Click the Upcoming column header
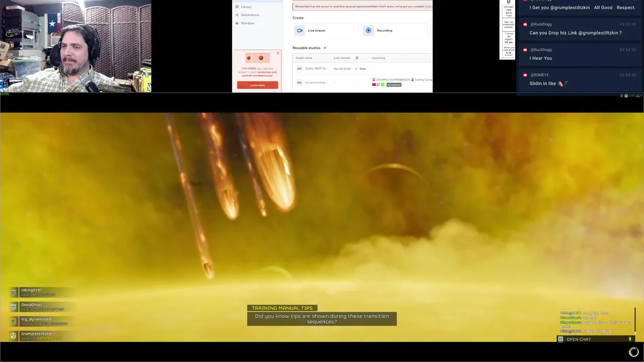644x362 pixels. pyautogui.click(x=378, y=58)
